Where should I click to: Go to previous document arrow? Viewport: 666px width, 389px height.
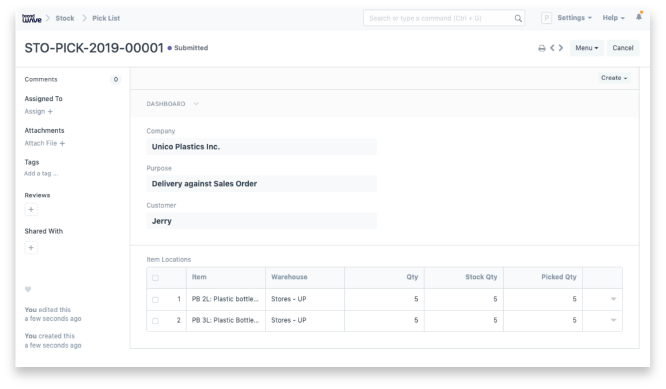tap(552, 48)
